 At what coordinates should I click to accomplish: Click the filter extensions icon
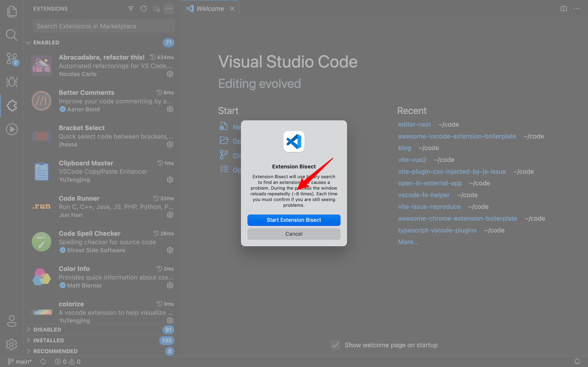coord(131,9)
